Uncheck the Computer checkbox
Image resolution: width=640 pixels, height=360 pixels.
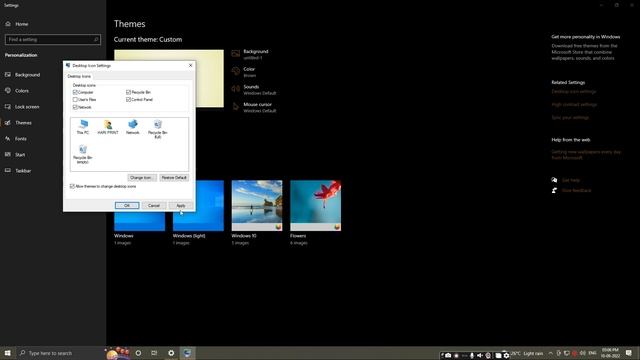[x=75, y=92]
